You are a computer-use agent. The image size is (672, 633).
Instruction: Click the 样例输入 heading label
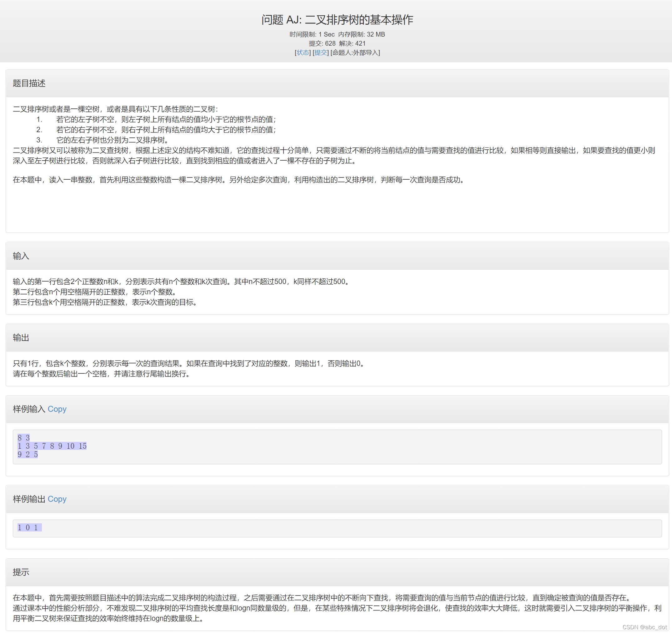point(29,409)
